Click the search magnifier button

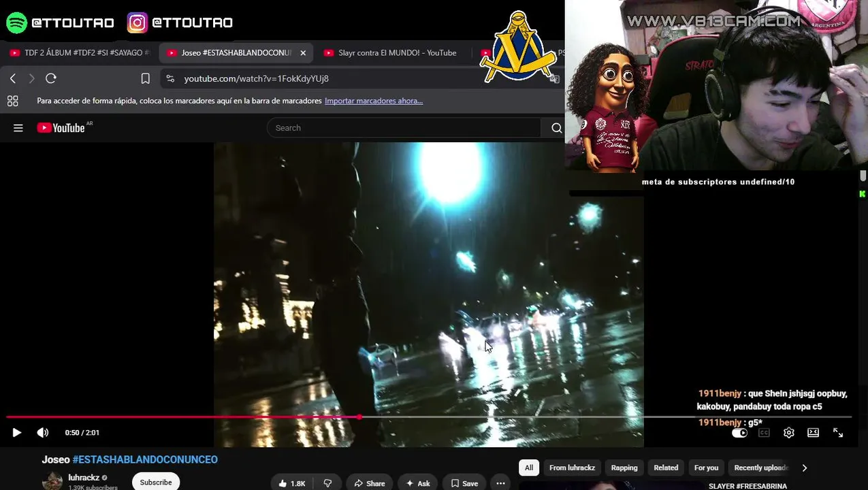click(x=556, y=128)
